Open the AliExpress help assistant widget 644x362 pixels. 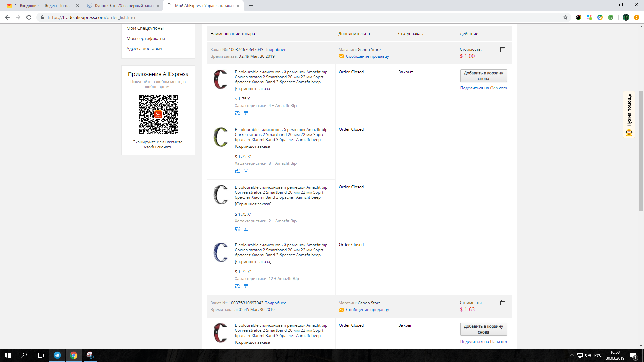629,115
